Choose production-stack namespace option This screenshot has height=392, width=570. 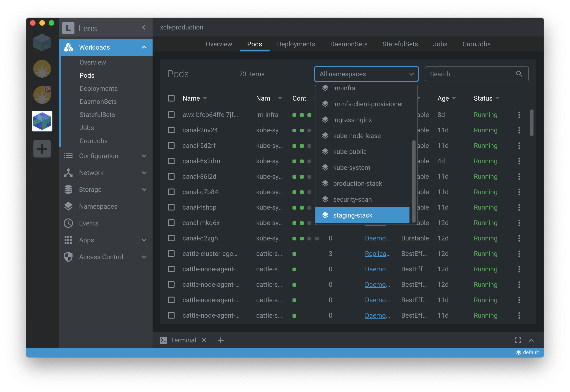[x=362, y=183]
